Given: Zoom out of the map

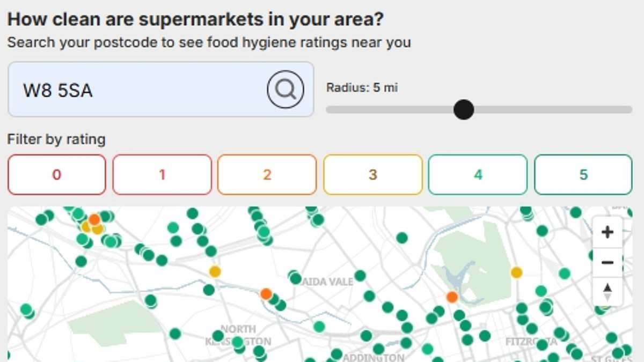Looking at the screenshot, I should coord(607,262).
